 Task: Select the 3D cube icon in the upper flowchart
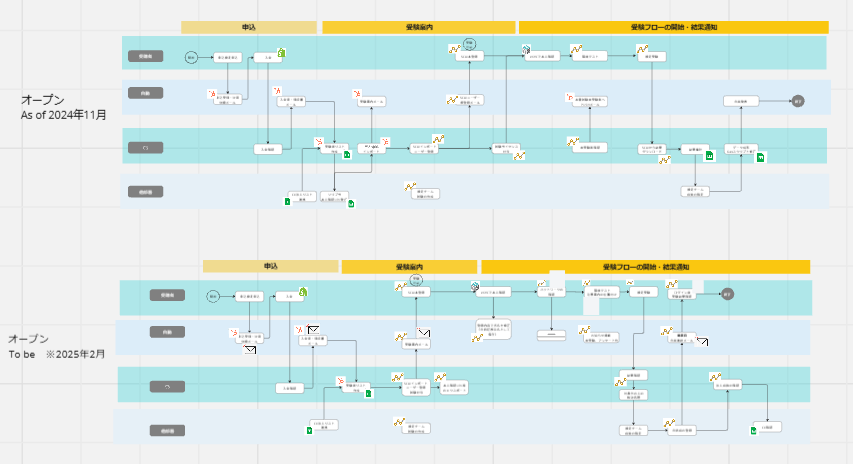pos(526,50)
